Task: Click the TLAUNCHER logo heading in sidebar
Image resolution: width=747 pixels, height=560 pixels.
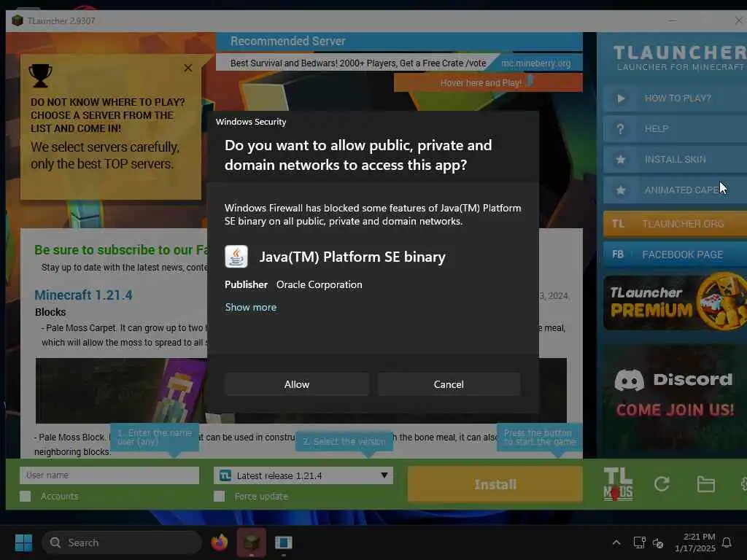Action: pyautogui.click(x=680, y=52)
